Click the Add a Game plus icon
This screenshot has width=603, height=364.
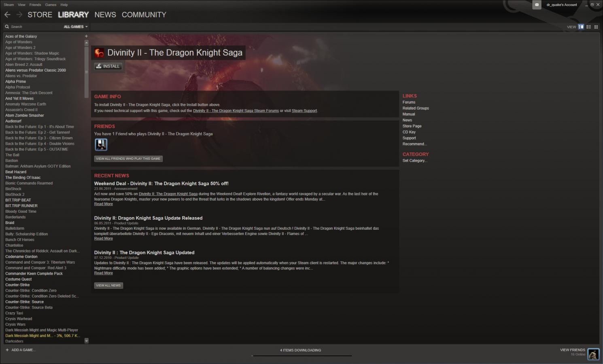tap(7, 350)
